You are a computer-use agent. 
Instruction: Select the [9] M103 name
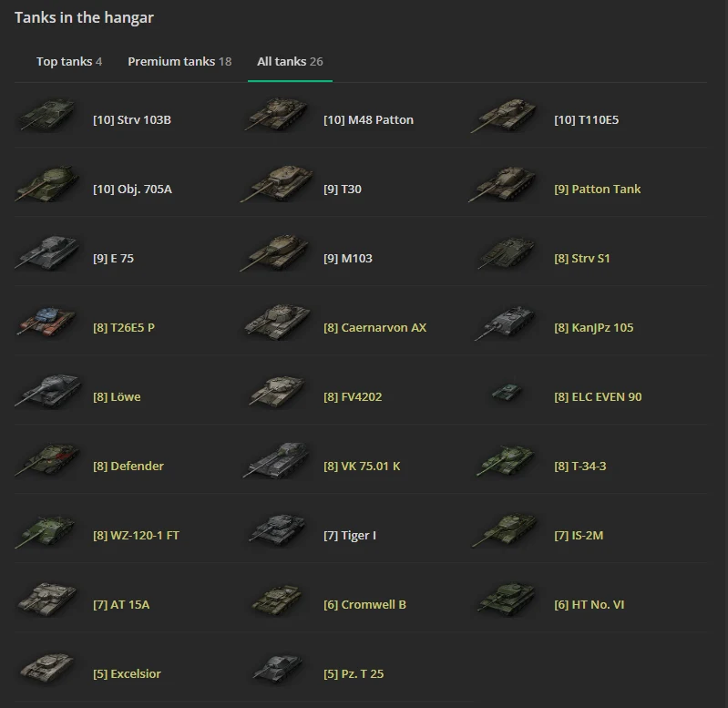point(348,258)
